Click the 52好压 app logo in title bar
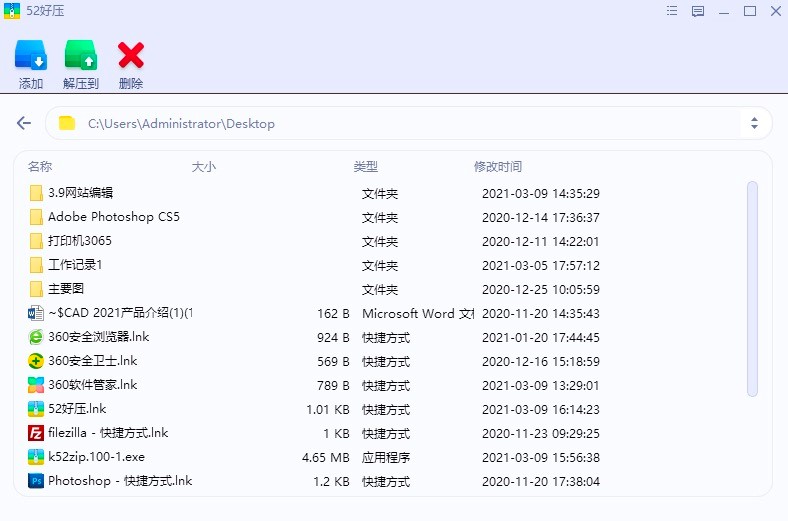Viewport: 788px width, 521px height. pos(12,11)
